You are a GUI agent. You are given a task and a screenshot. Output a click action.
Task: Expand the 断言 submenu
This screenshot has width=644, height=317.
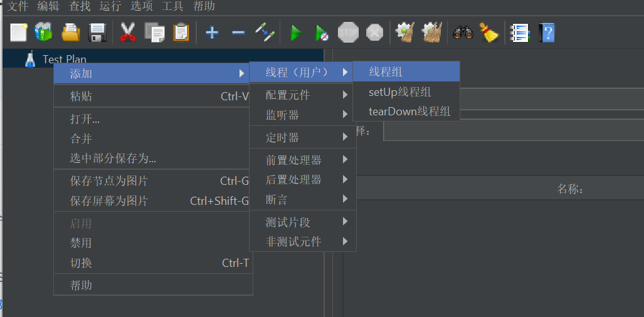click(x=303, y=199)
